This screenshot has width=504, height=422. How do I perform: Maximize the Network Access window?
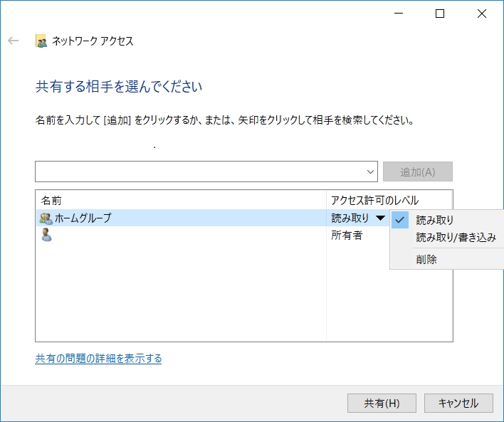tap(440, 13)
